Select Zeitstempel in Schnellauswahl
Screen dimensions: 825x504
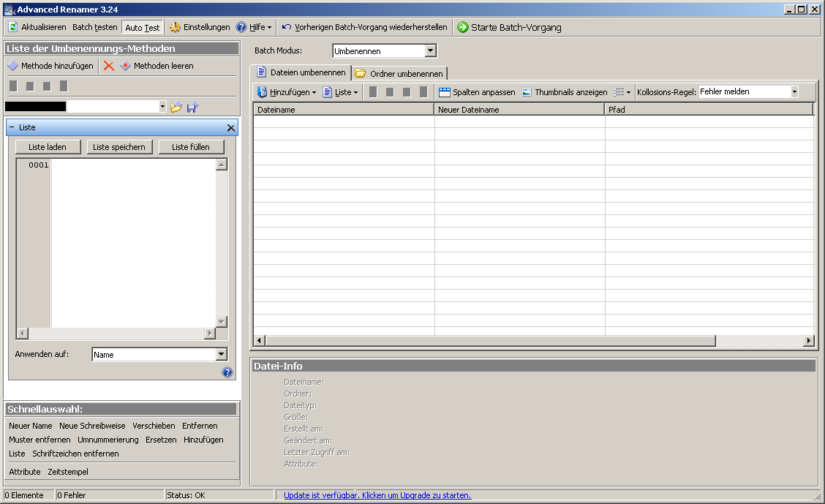click(x=68, y=472)
